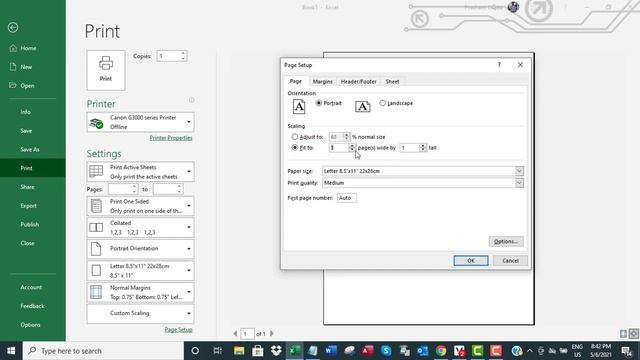Screen dimensions: 640x360
Task: Click the portrait page A icon
Action: coord(299,107)
